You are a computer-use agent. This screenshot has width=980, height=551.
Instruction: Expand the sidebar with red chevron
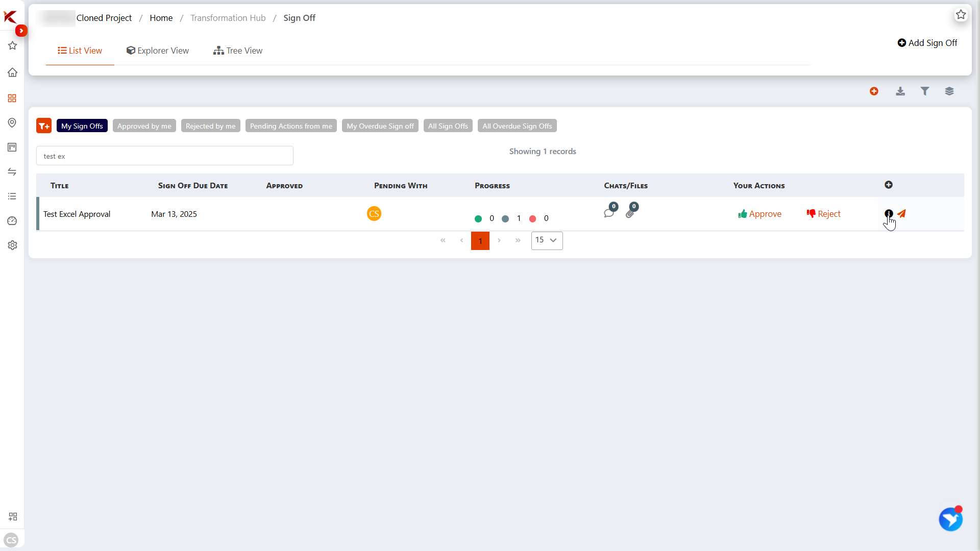(21, 31)
